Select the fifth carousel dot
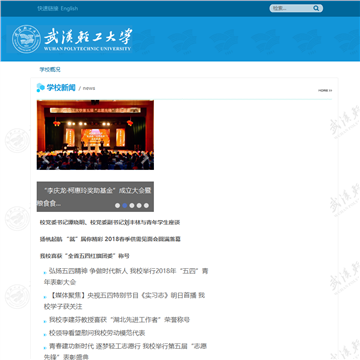The image size is (360, 360). click(146, 205)
